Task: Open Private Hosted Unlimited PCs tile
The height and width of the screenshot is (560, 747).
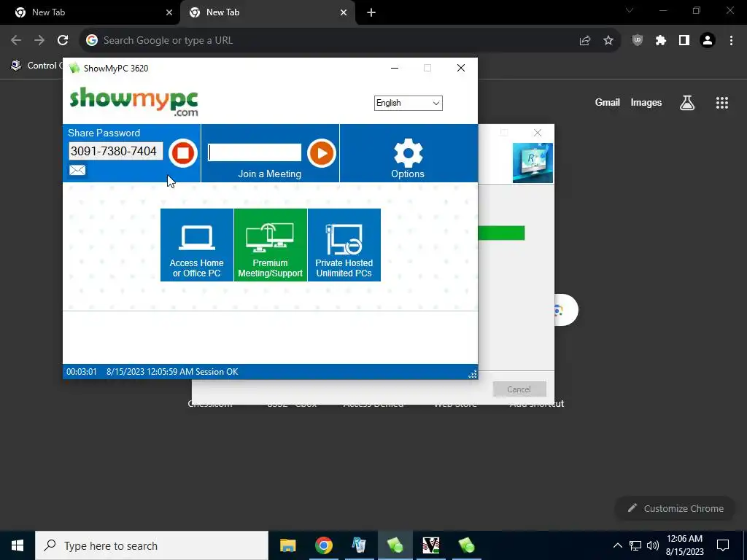Action: 344,245
